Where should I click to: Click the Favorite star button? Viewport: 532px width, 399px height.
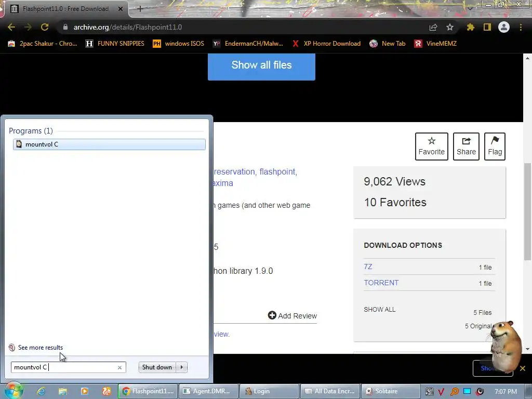click(432, 146)
